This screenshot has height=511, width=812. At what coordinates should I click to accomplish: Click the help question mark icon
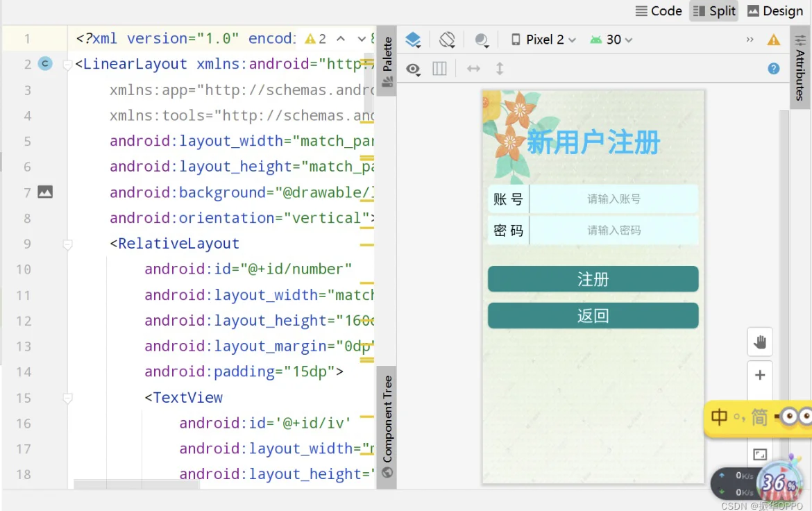pos(773,69)
